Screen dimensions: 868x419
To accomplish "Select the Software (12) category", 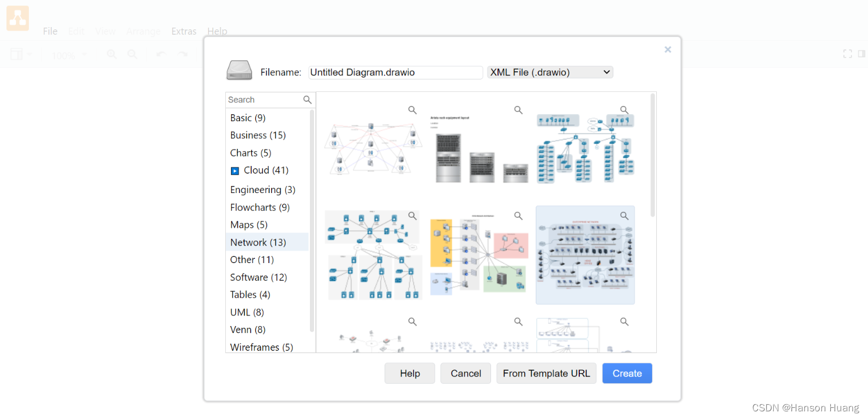I will [x=267, y=277].
